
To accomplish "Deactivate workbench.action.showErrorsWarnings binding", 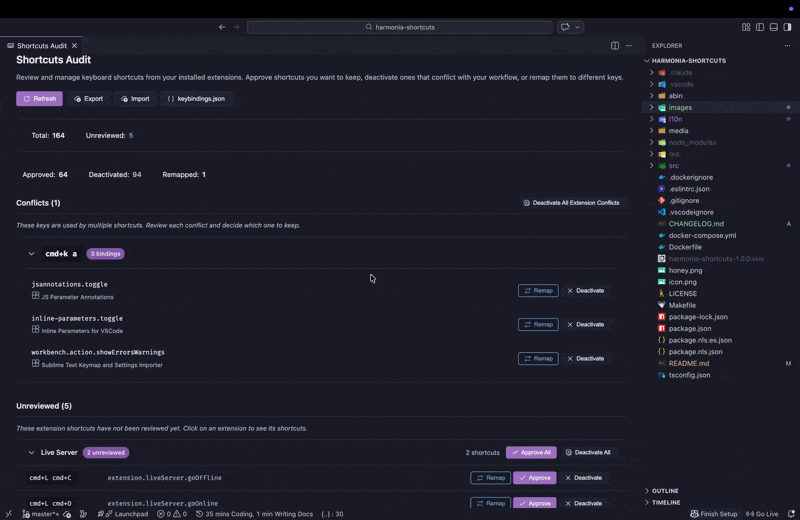I will pos(586,359).
